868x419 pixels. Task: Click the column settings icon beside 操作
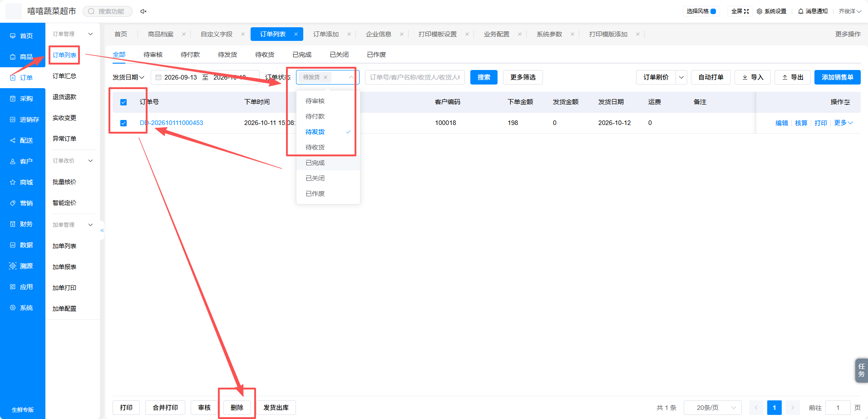coord(847,102)
